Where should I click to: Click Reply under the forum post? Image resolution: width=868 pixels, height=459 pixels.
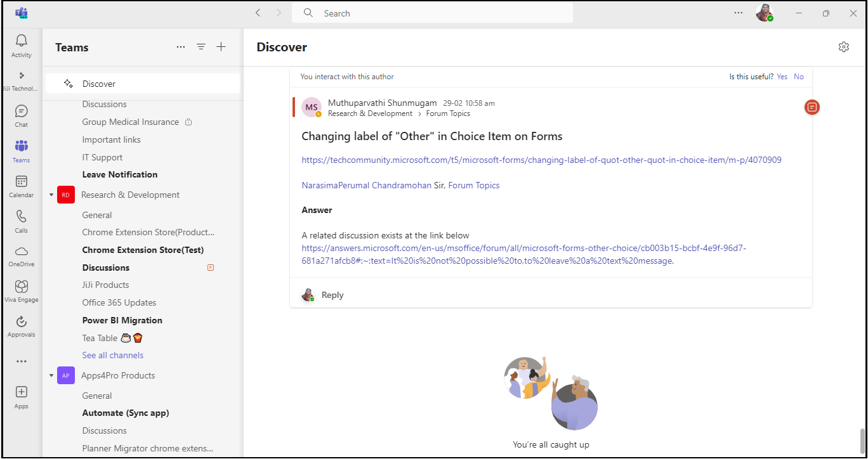click(x=332, y=295)
